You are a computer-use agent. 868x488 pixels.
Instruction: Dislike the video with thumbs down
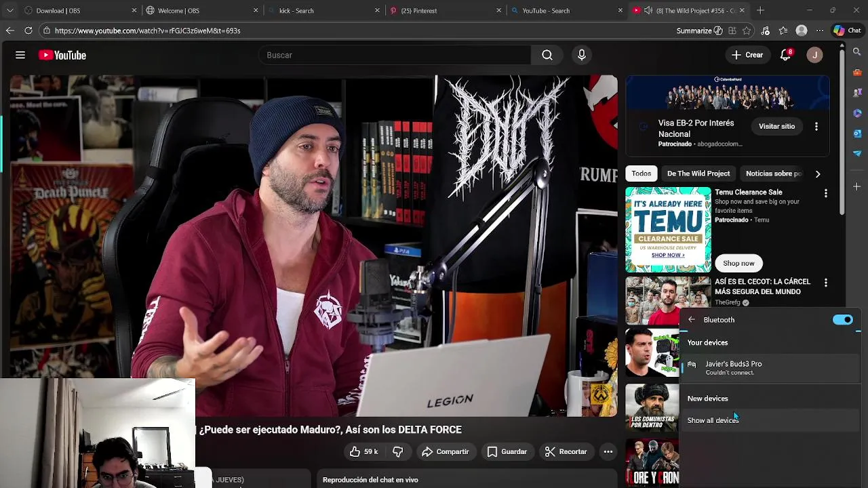click(398, 451)
